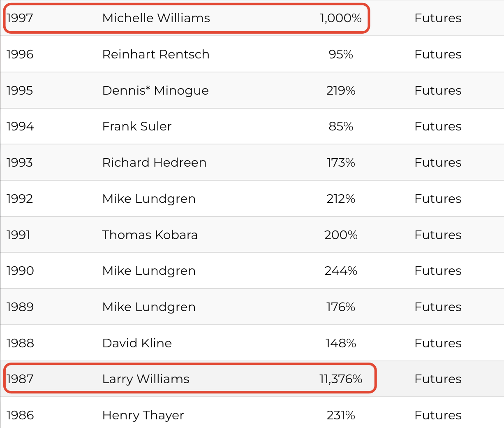This screenshot has width=504, height=428.
Task: Select Reinhart Rentsch in the table
Action: coord(156,54)
